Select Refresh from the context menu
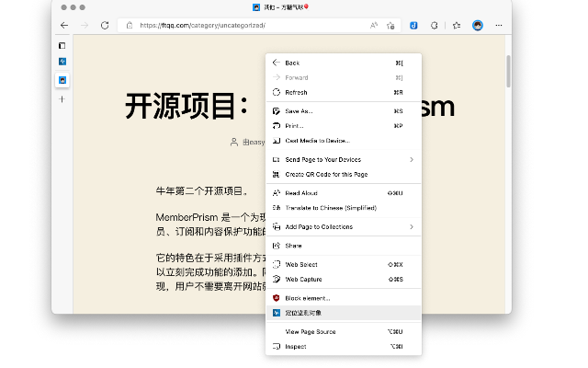588x368 pixels. tap(297, 92)
